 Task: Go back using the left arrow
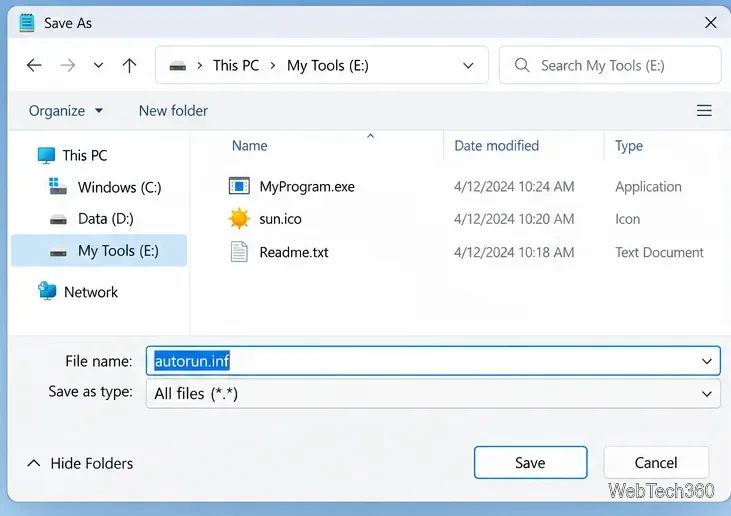34,65
